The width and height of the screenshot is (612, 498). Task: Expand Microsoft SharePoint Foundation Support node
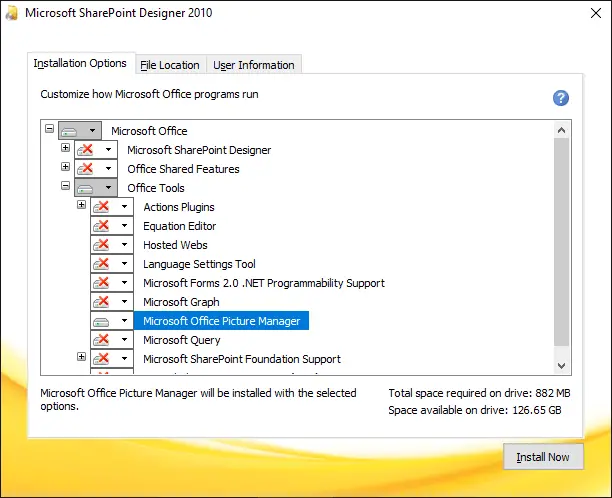pos(81,356)
